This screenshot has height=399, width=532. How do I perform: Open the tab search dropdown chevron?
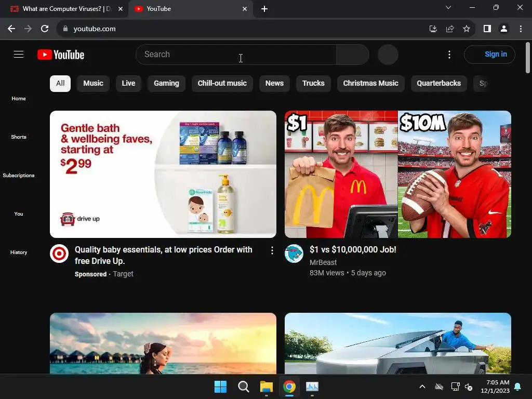coord(448,7)
